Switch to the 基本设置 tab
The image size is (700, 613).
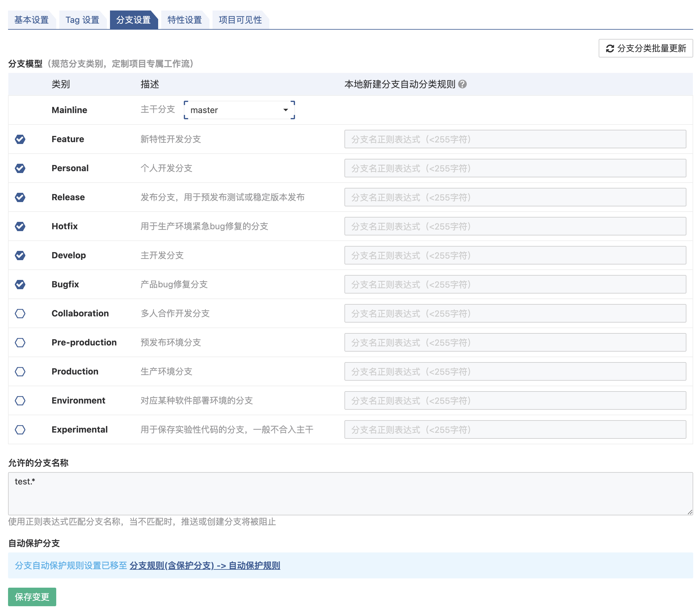click(32, 20)
